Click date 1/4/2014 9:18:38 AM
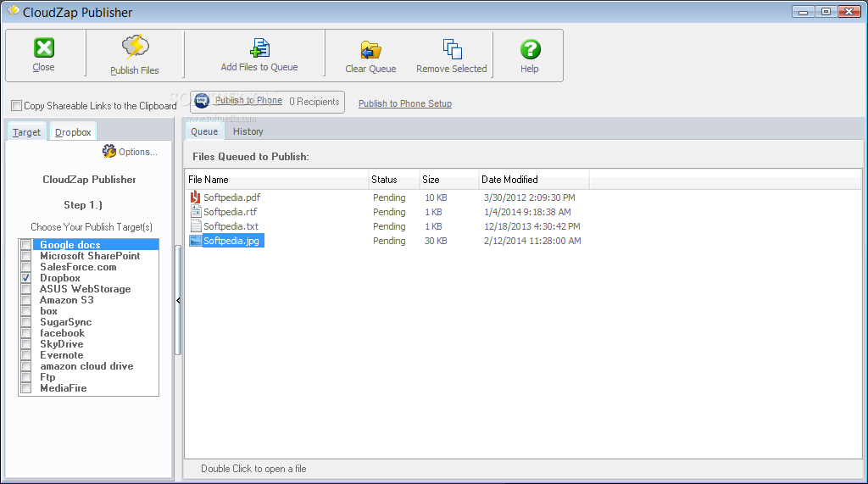The height and width of the screenshot is (484, 868). tap(527, 212)
